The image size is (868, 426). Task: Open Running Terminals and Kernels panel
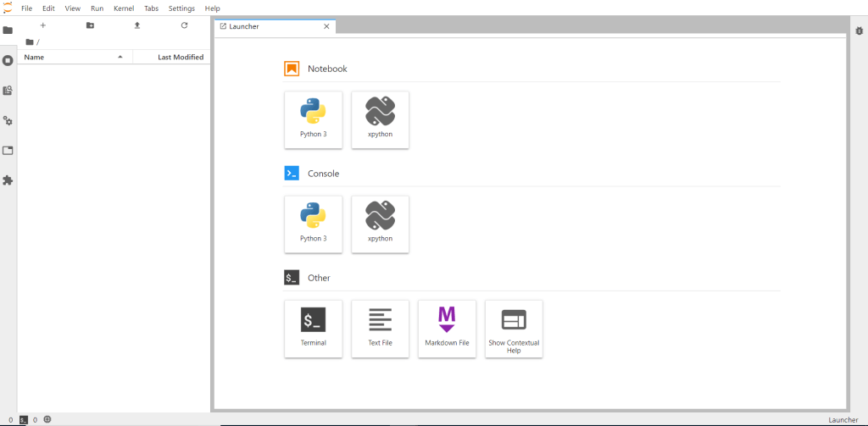(x=8, y=60)
